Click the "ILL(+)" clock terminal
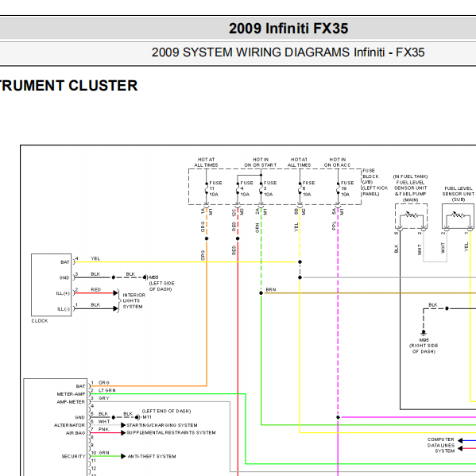Viewport: 476px width, 476px height. (x=63, y=293)
